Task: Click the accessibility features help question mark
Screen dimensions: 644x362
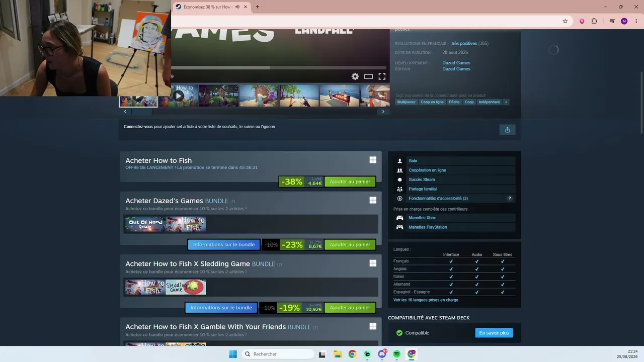Action: pyautogui.click(x=509, y=199)
